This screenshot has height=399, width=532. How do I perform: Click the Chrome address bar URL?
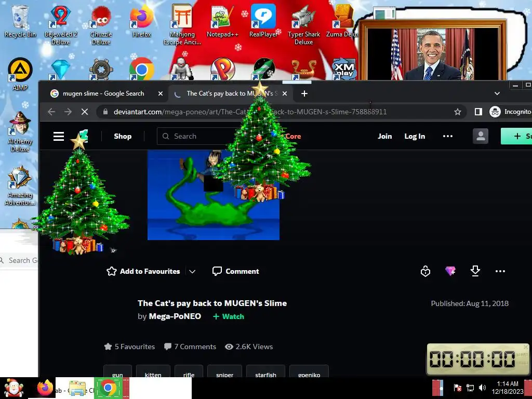pos(250,112)
